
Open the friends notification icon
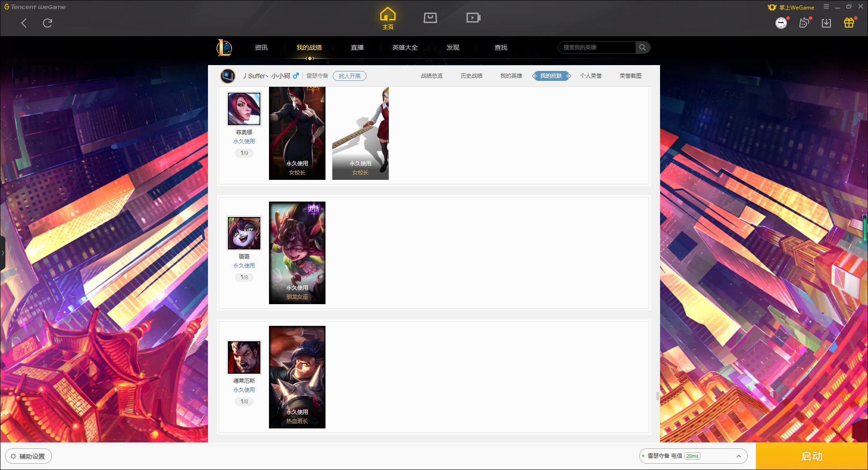point(804,23)
